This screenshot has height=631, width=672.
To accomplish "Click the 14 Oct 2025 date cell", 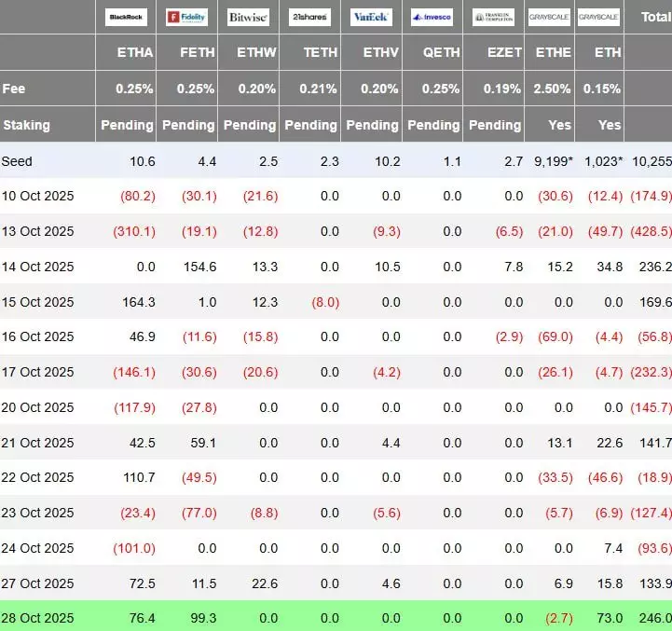I will 37,267.
